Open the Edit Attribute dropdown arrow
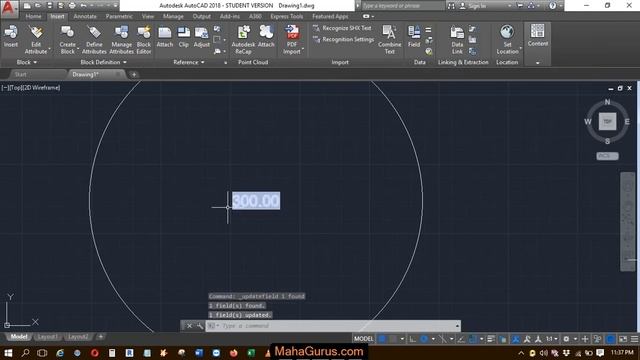The width and height of the screenshot is (640, 360). [x=49, y=50]
